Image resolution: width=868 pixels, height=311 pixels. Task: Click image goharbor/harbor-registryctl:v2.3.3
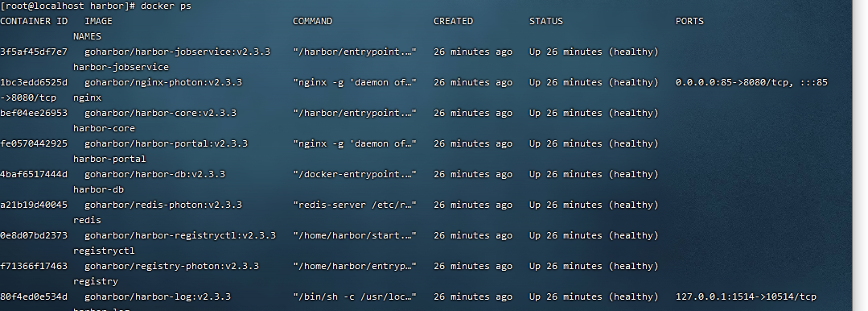[x=180, y=235]
